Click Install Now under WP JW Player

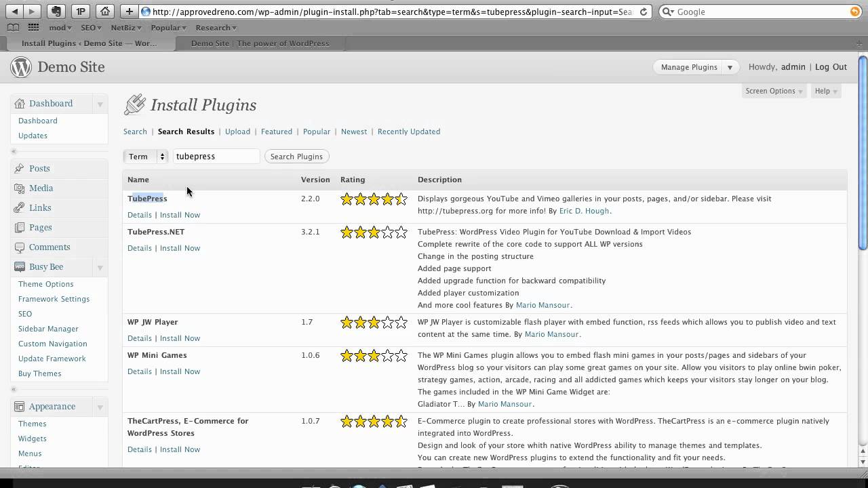click(x=180, y=338)
